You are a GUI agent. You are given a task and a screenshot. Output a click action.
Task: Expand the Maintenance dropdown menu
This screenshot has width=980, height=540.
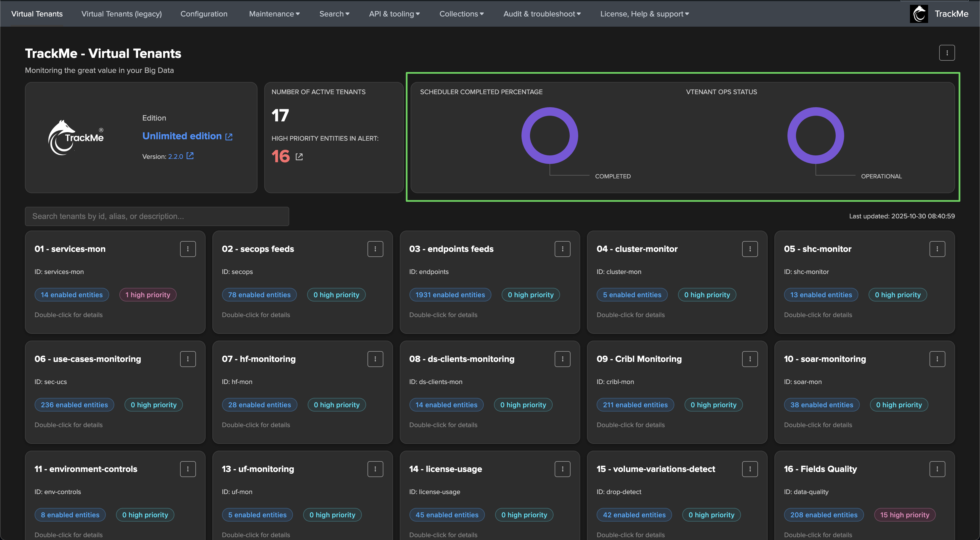point(274,14)
